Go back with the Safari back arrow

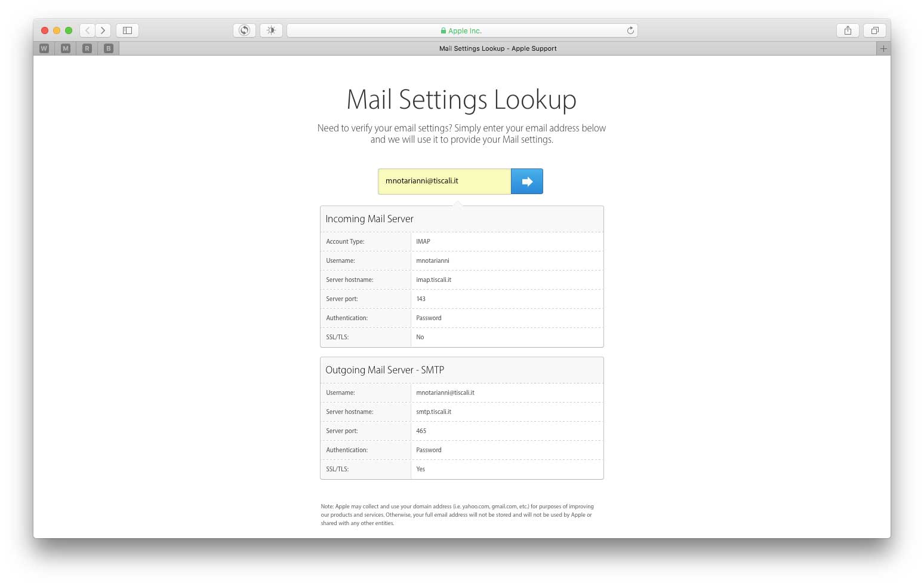[x=87, y=30]
